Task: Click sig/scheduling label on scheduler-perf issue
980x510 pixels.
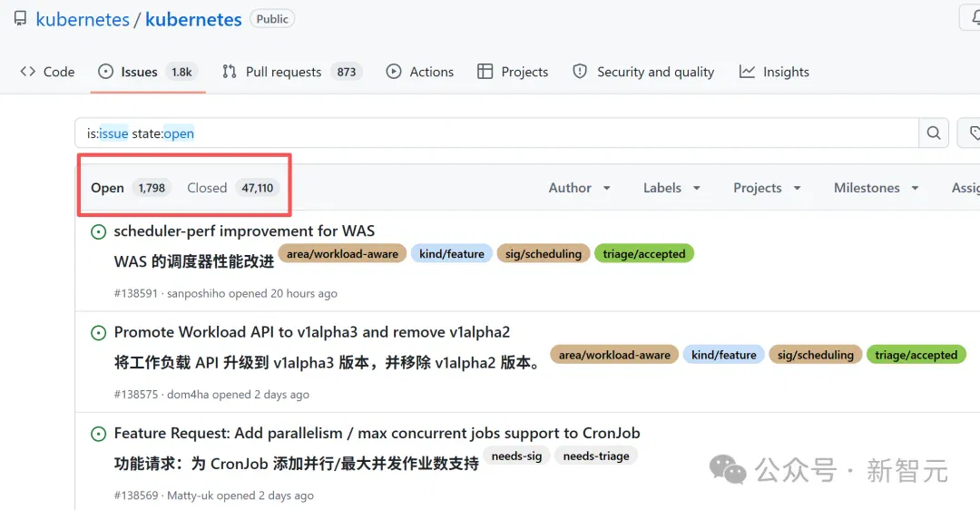Action: pos(544,254)
